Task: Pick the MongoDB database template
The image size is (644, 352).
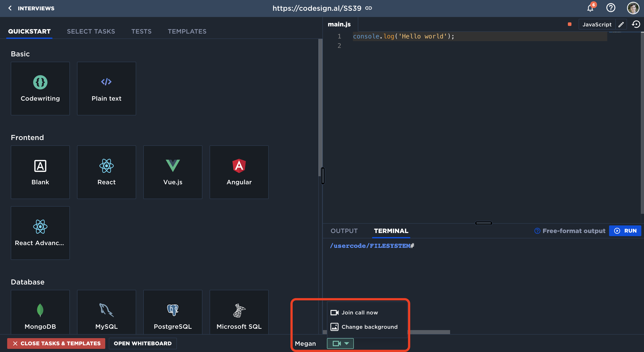Action: click(40, 312)
